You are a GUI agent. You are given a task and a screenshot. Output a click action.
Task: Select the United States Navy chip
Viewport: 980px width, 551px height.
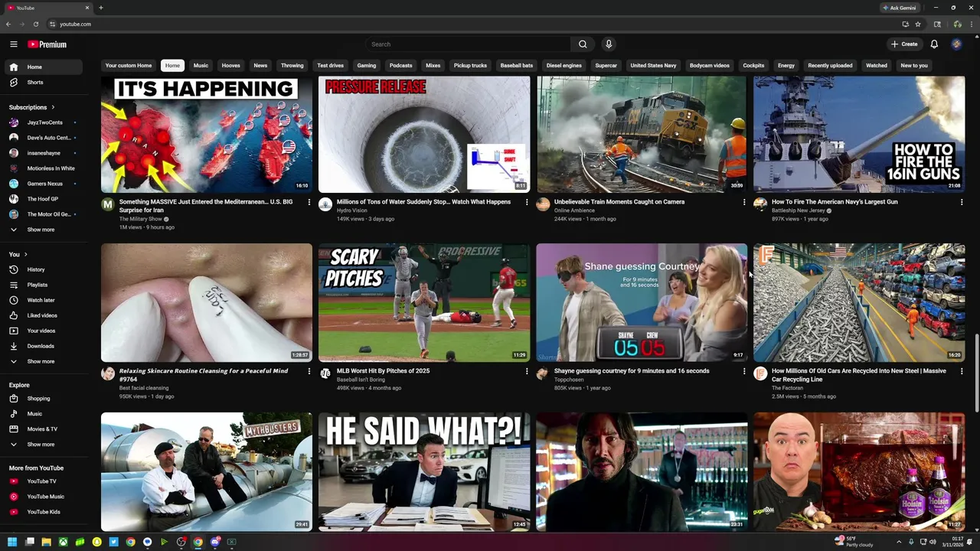point(653,66)
